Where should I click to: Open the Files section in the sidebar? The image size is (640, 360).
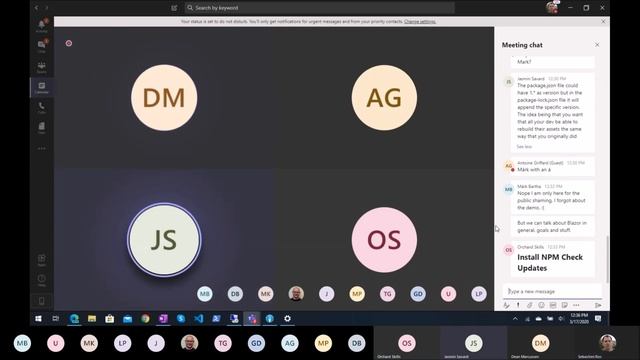pos(42,128)
